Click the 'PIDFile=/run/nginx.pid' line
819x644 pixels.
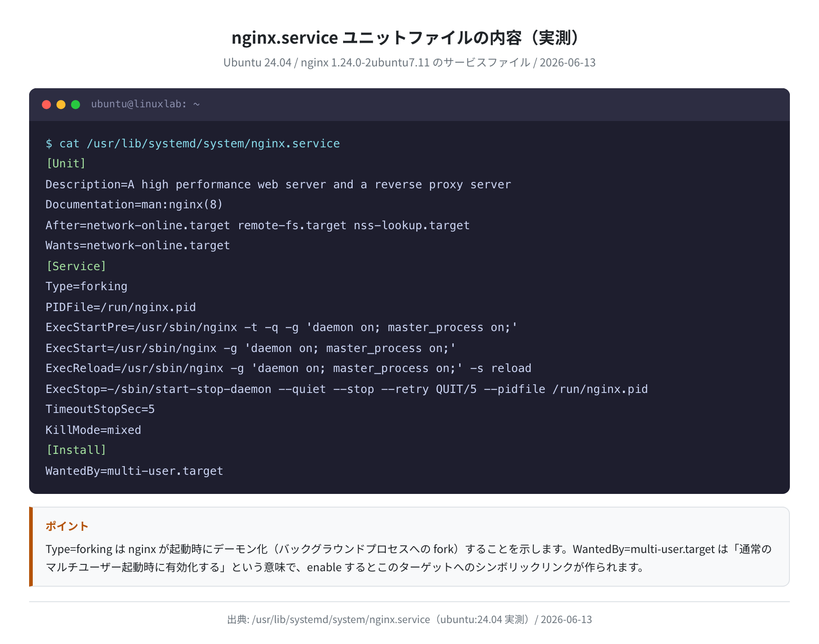[121, 307]
